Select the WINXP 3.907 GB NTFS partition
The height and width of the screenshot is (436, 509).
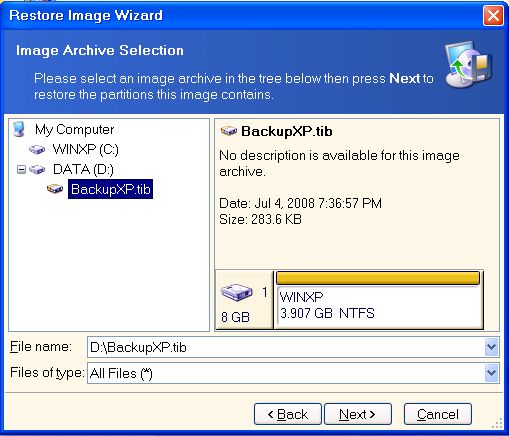coord(378,300)
